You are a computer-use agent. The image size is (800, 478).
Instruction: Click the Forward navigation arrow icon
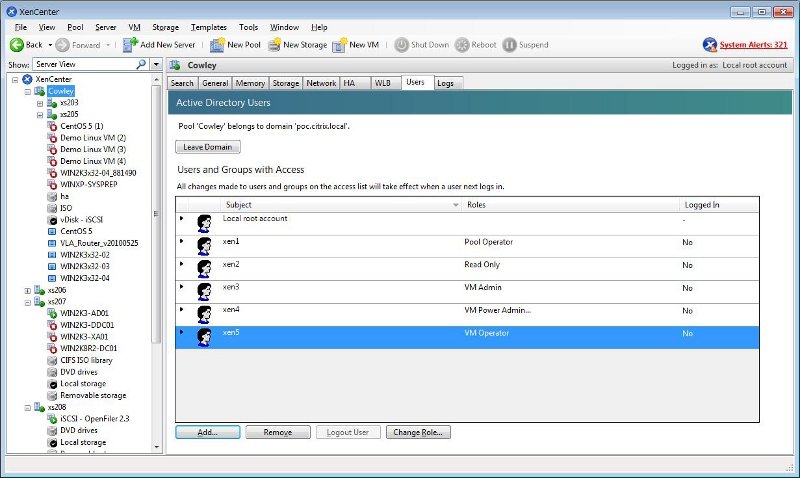[62, 45]
